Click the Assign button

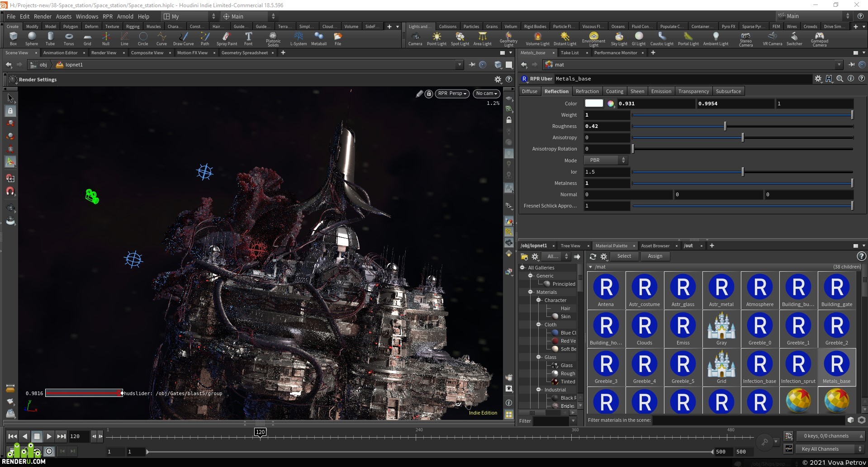click(x=655, y=256)
